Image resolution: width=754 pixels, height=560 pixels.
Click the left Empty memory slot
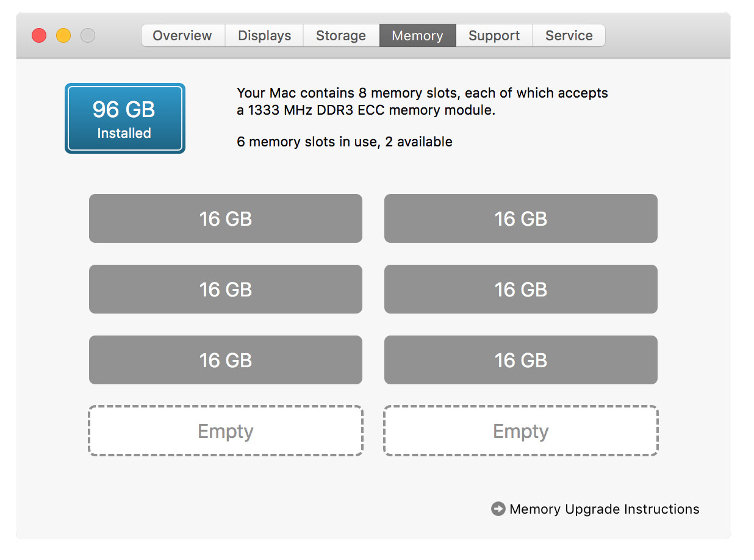click(226, 431)
